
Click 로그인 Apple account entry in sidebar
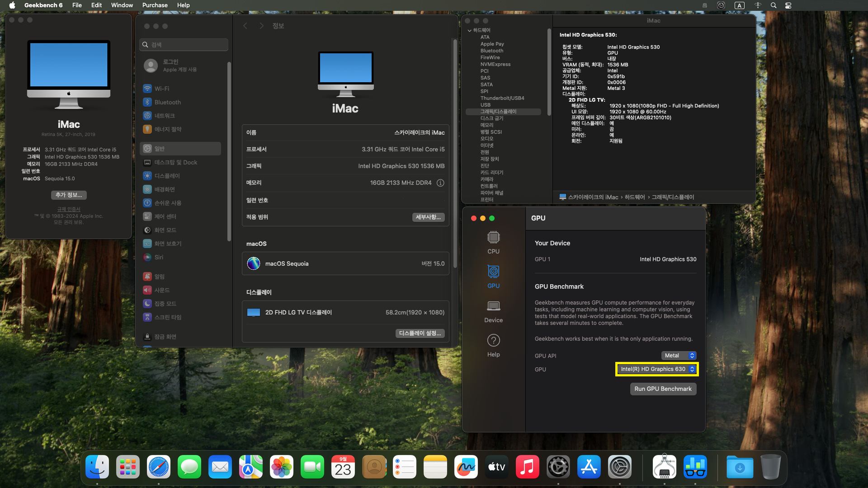(x=181, y=66)
